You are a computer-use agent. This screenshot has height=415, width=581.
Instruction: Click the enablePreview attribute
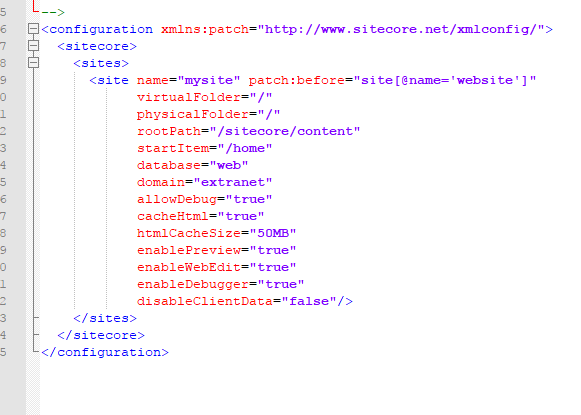coord(216,250)
